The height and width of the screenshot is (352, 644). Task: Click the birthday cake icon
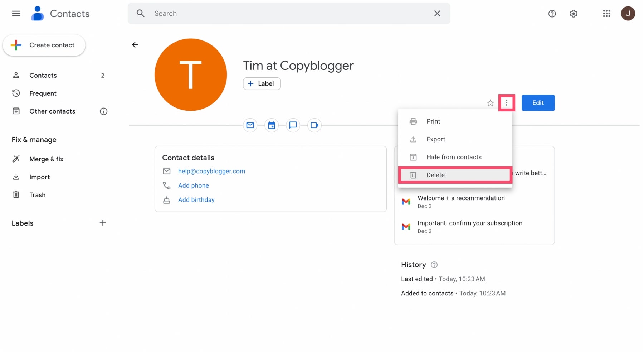167,200
